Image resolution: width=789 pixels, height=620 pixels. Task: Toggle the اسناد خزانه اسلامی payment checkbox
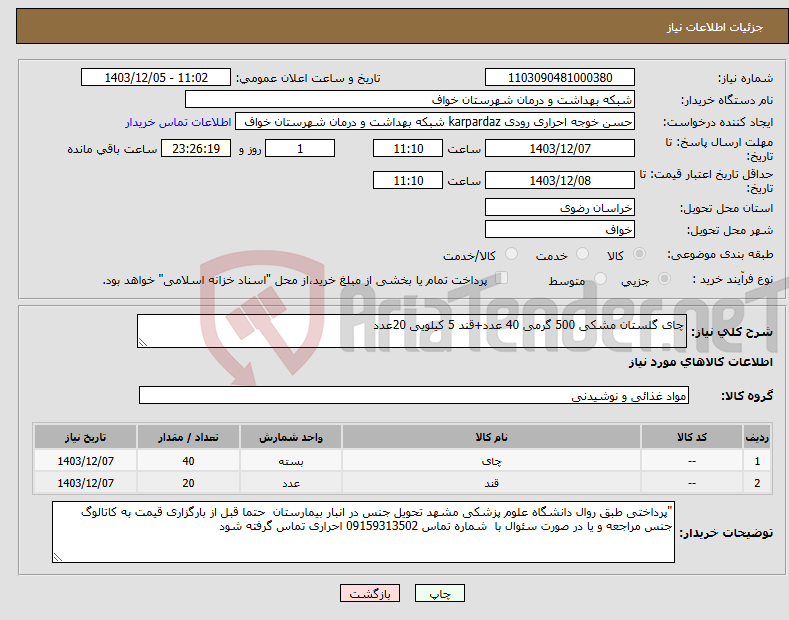[502, 278]
